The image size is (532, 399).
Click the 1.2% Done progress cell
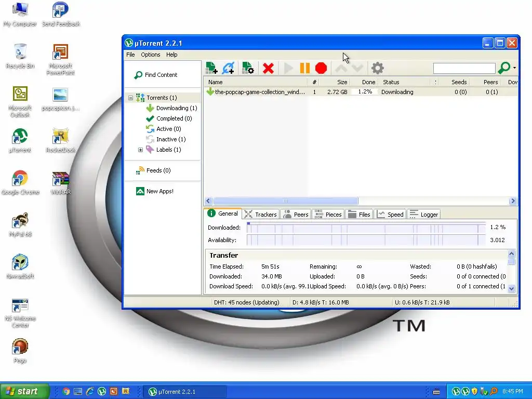click(x=365, y=92)
